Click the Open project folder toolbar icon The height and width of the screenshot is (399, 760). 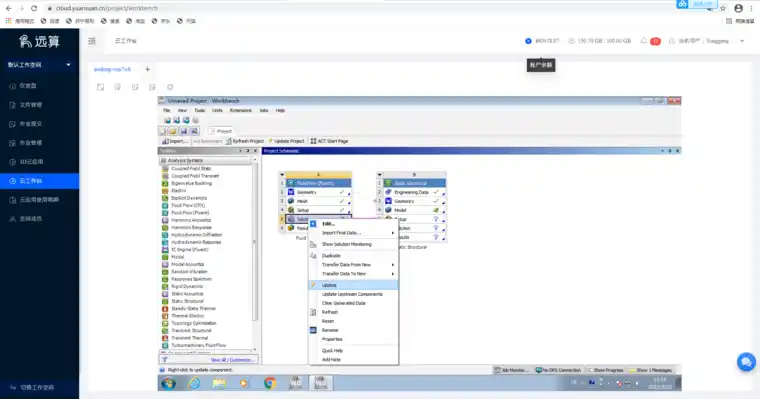(x=173, y=131)
